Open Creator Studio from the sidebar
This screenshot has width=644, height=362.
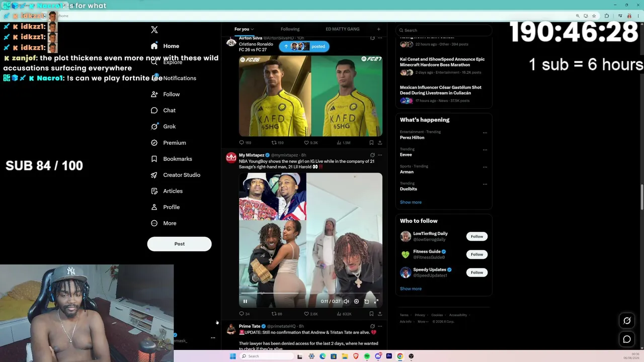(176, 174)
